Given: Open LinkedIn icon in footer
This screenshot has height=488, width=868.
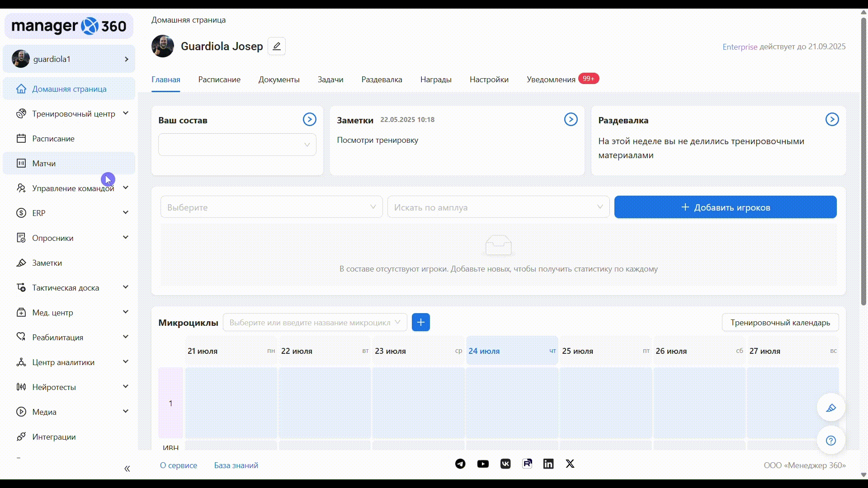Looking at the screenshot, I should (x=548, y=464).
